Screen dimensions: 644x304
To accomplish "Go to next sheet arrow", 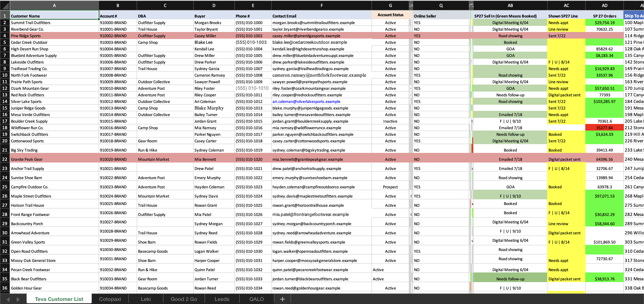I will [18, 299].
